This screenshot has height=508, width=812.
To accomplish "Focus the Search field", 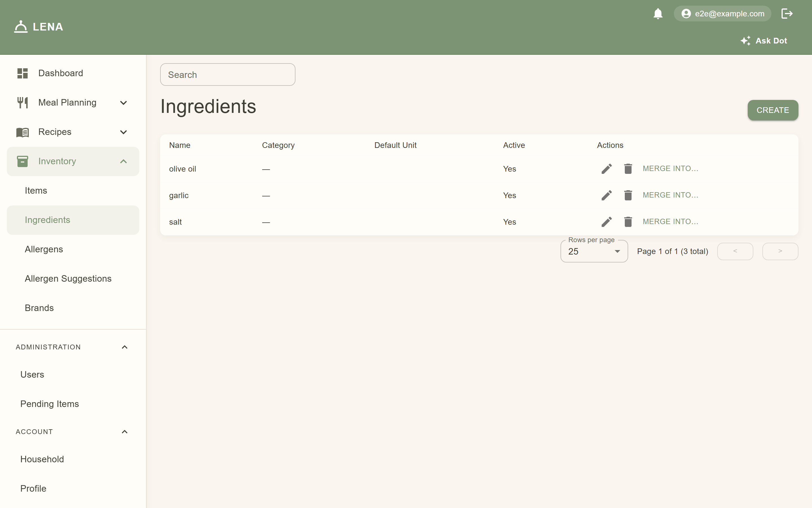I will (228, 75).
